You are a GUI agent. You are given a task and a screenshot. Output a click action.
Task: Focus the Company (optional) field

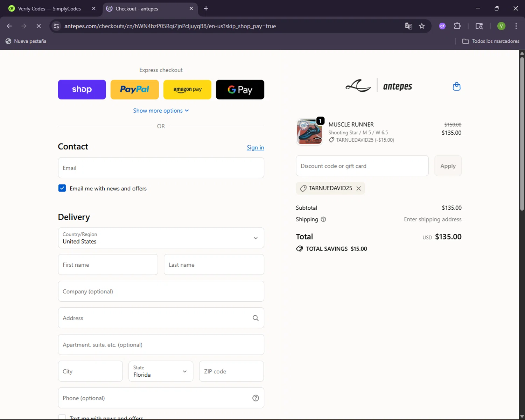tap(161, 291)
